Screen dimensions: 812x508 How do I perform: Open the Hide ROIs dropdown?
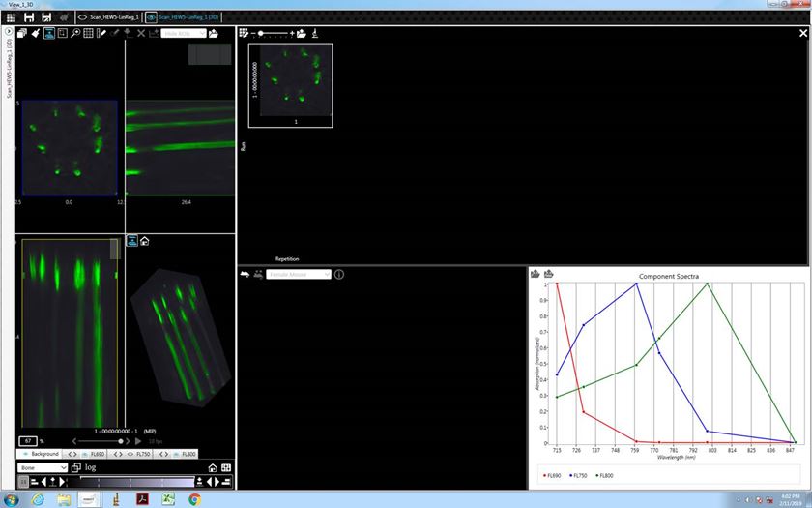[183, 33]
